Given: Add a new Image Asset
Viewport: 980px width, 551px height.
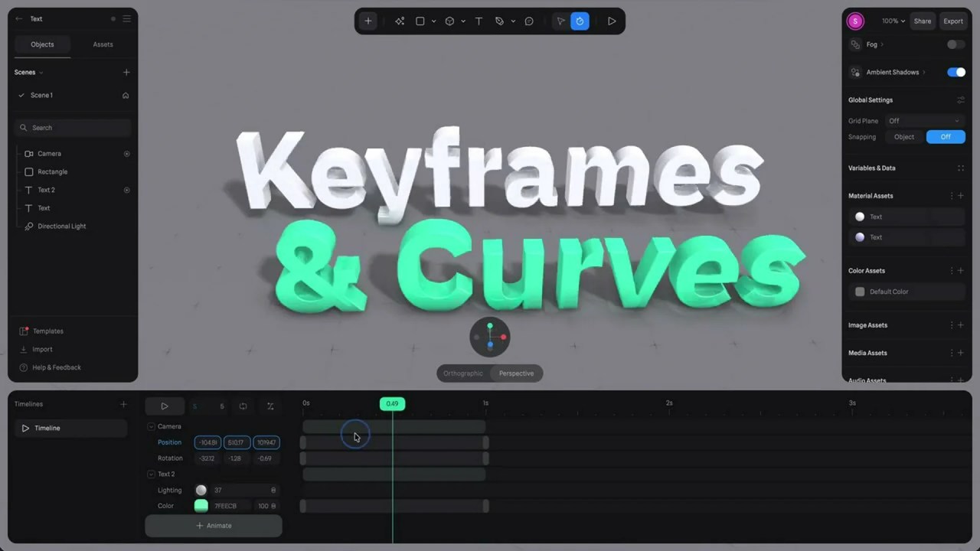Looking at the screenshot, I should 961,324.
